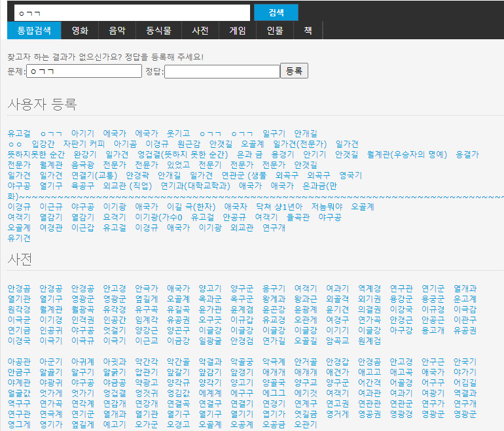Viewport: 504px width, 431px height.
Task: Open the 운고계 dictionary link
Action: pos(465,299)
